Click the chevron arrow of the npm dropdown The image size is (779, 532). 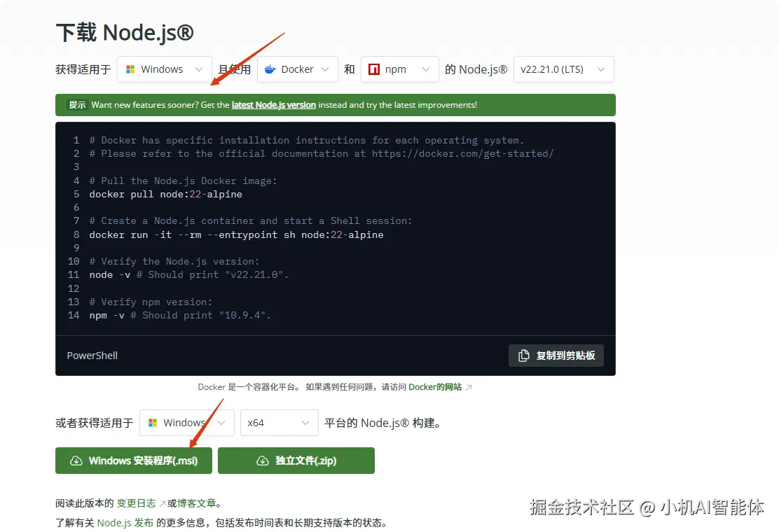[426, 69]
